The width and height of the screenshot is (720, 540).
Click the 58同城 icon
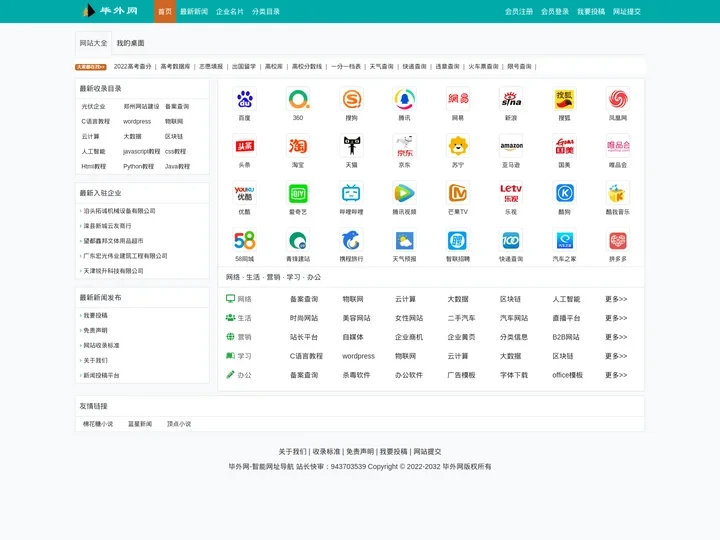pyautogui.click(x=245, y=240)
